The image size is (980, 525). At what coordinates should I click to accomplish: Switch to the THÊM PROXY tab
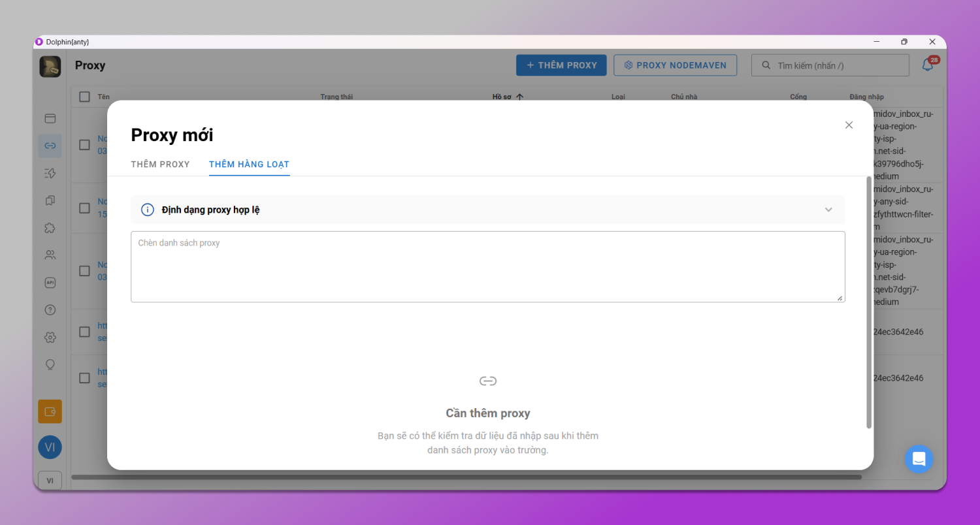click(x=160, y=164)
